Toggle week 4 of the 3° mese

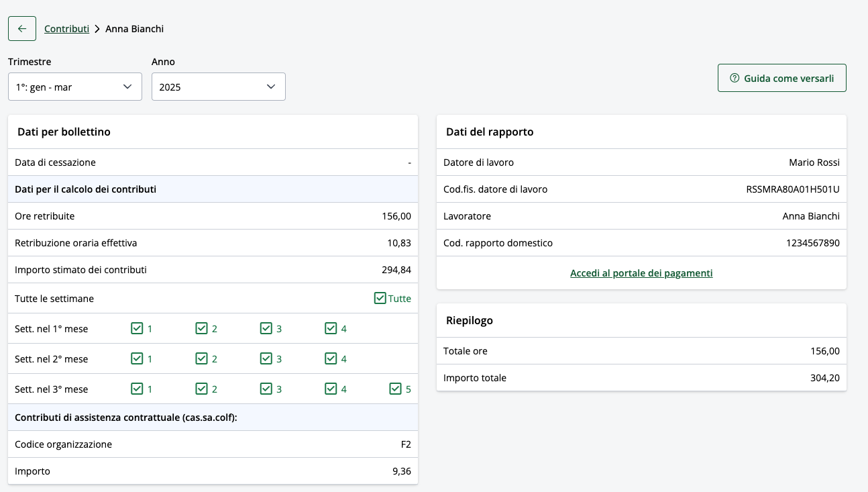(x=331, y=389)
